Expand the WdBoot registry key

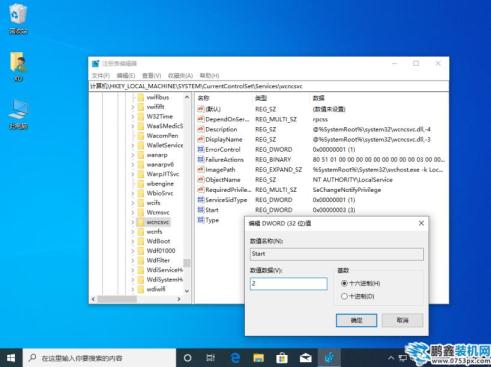tap(132, 241)
